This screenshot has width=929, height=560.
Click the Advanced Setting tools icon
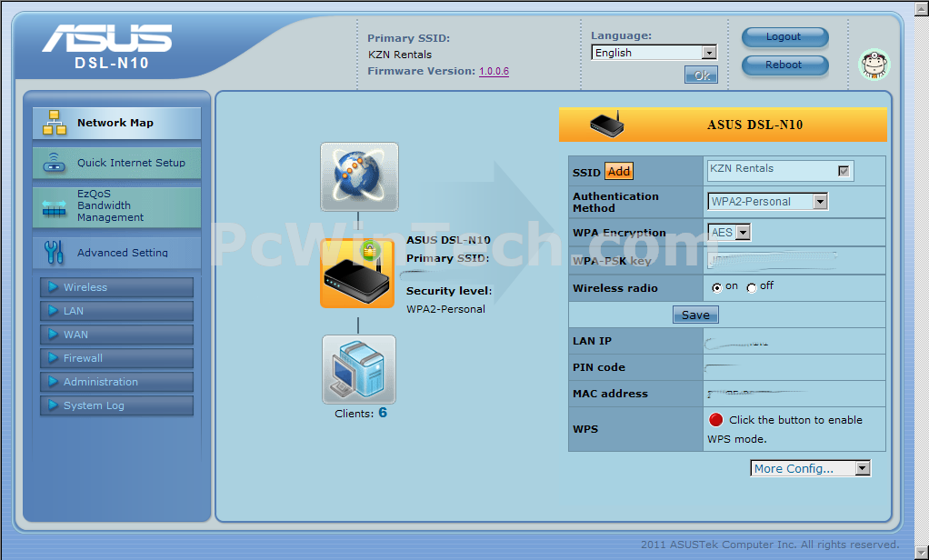54,252
